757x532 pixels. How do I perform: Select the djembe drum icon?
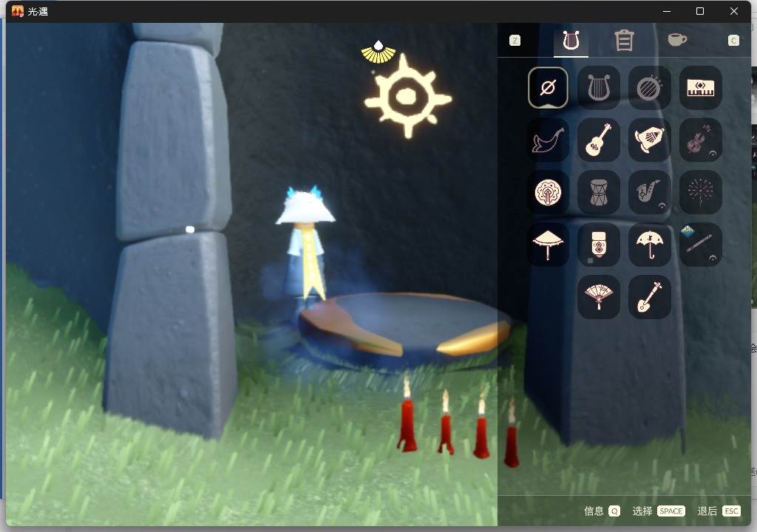click(599, 192)
